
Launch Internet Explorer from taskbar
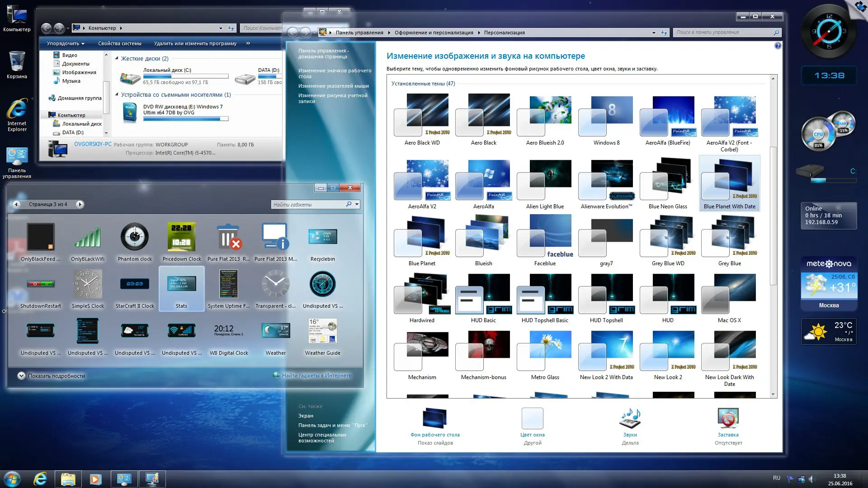40,479
